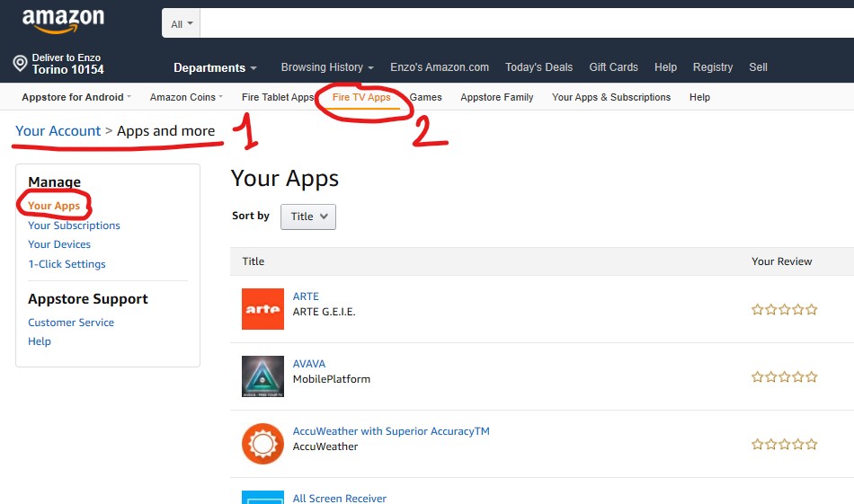Viewport: 854px width, 504px height.
Task: Go to Your Subscriptions in sidebar
Action: click(x=74, y=225)
